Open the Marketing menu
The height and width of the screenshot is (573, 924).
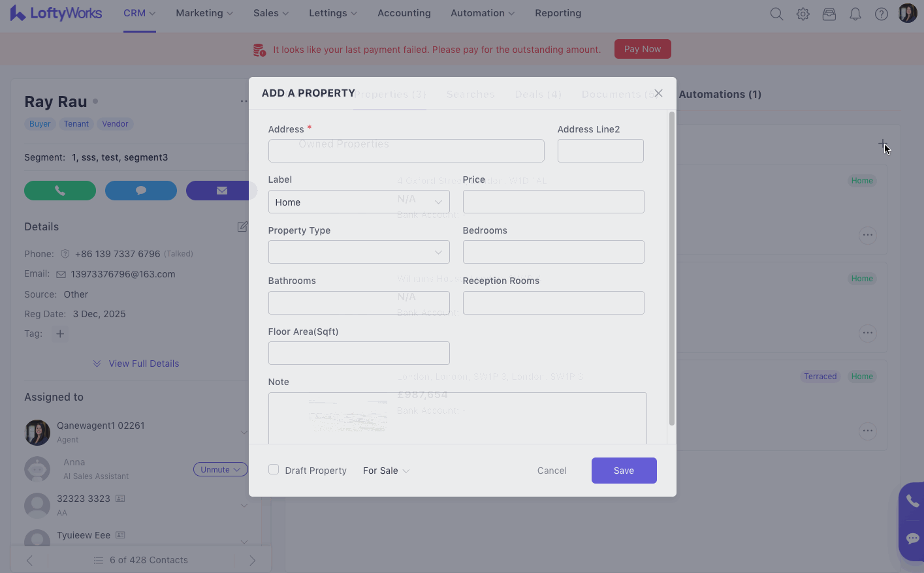204,13
